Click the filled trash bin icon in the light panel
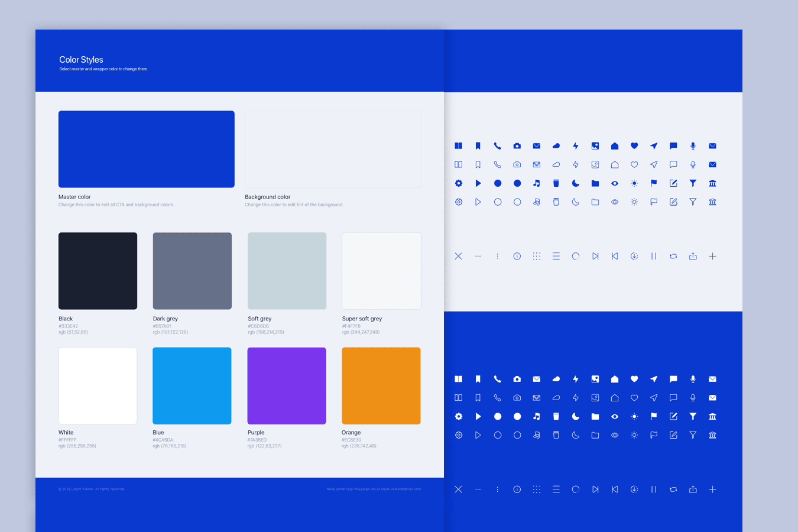The image size is (798, 532). click(556, 183)
